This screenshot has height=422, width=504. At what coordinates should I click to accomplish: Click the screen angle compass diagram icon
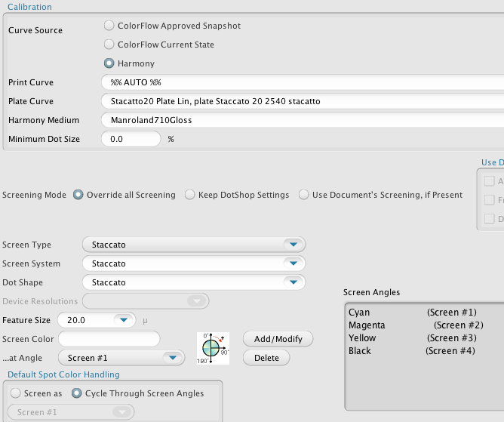click(213, 348)
